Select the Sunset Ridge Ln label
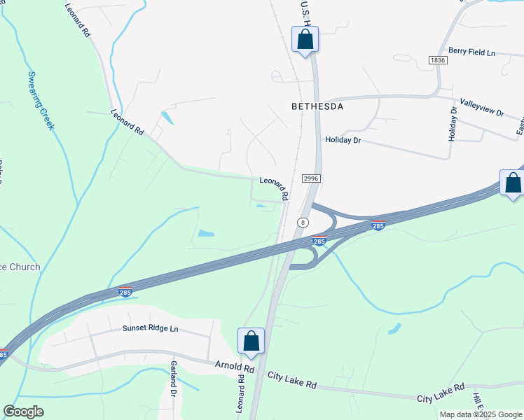The height and width of the screenshot is (420, 524). point(151,328)
